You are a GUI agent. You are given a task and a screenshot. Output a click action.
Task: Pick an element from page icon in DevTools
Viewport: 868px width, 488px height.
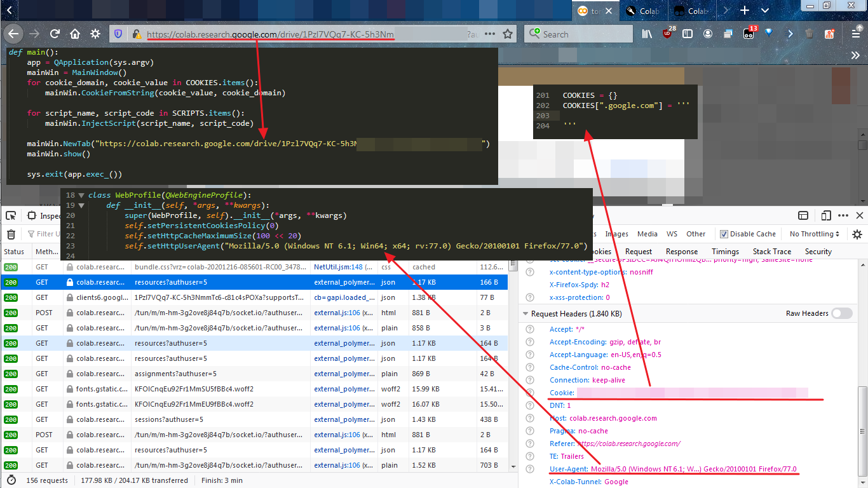coord(11,216)
